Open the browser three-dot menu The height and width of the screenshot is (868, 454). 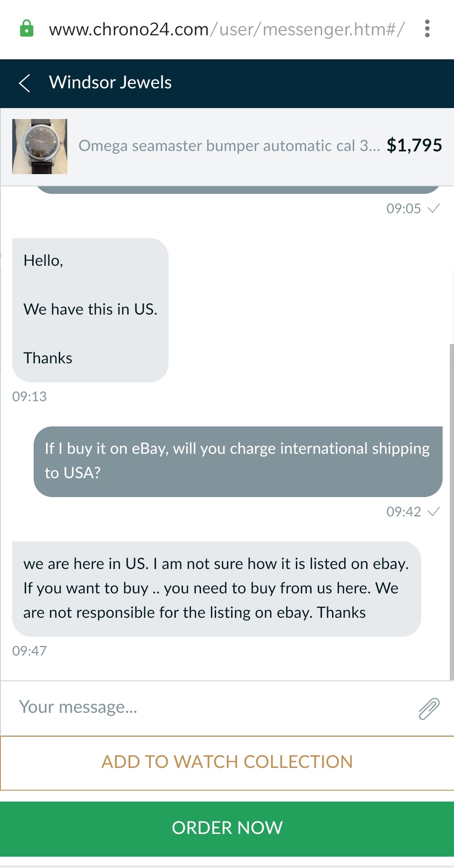pyautogui.click(x=427, y=29)
